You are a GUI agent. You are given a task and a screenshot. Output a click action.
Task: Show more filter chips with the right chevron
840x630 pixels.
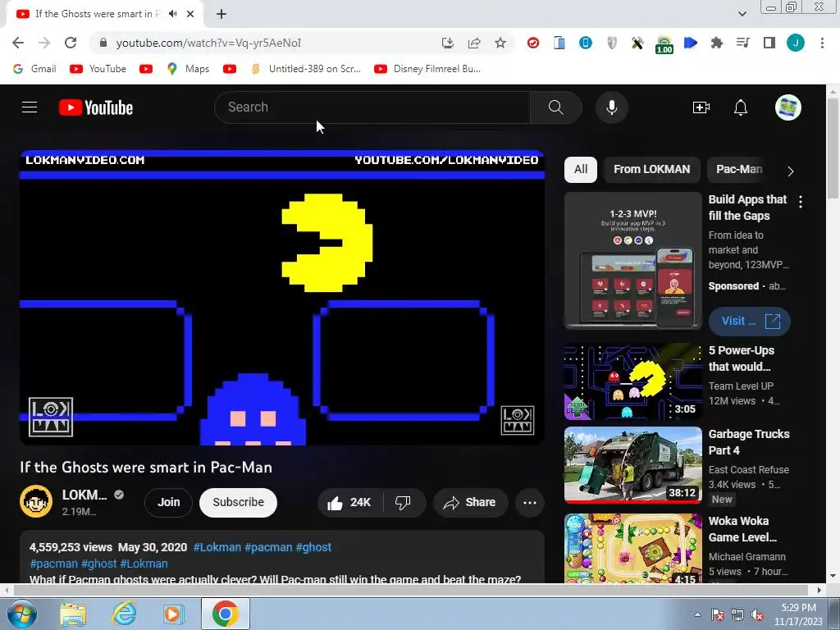pos(790,171)
